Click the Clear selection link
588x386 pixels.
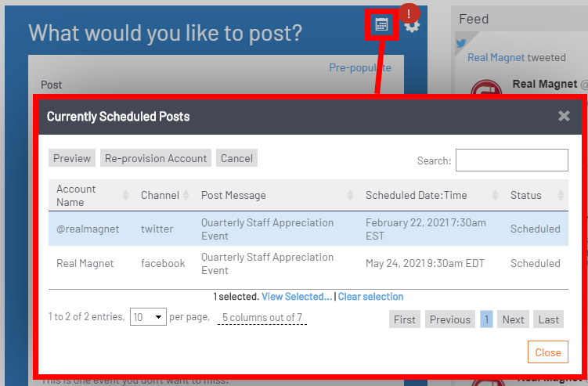pos(370,297)
